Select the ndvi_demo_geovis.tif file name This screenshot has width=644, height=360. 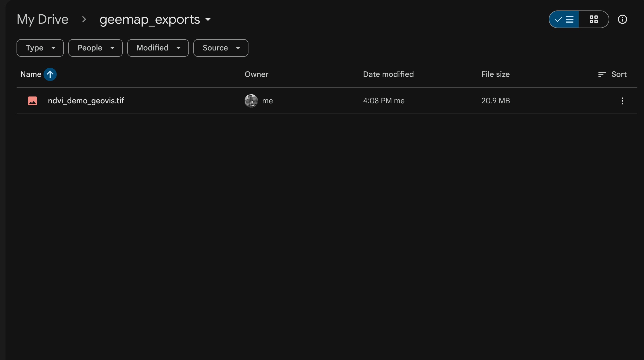pyautogui.click(x=86, y=101)
